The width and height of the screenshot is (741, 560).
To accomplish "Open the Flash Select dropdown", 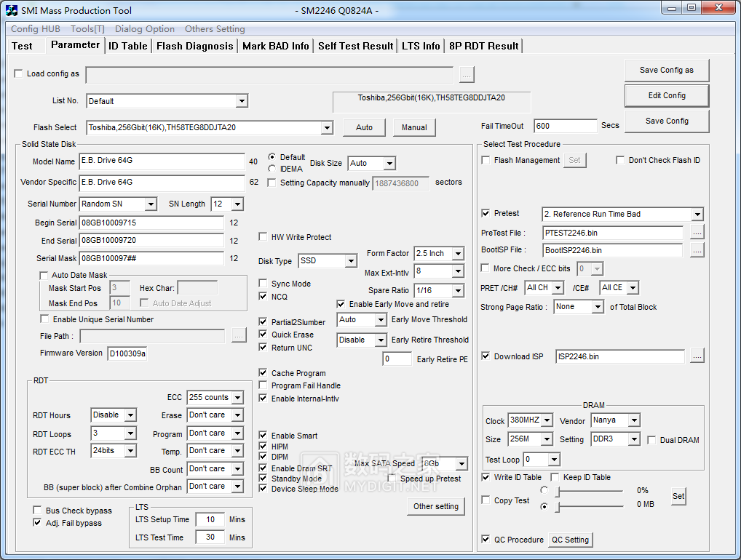I will 327,128.
